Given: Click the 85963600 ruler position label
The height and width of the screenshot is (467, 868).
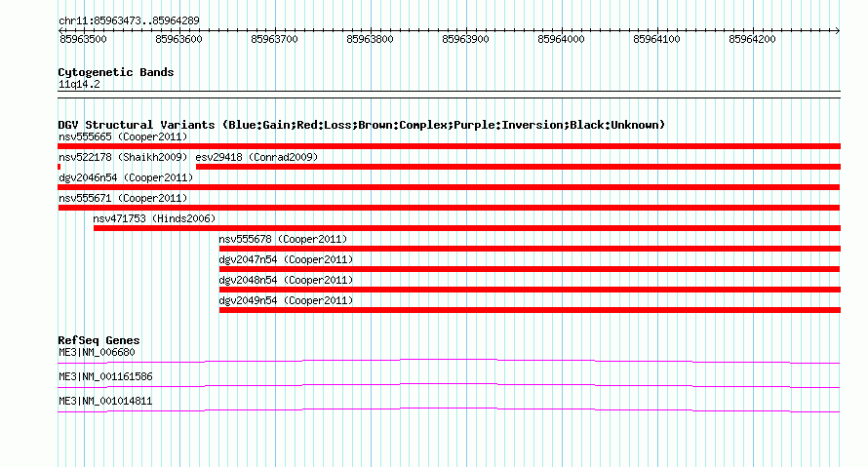Looking at the screenshot, I should 178,39.
